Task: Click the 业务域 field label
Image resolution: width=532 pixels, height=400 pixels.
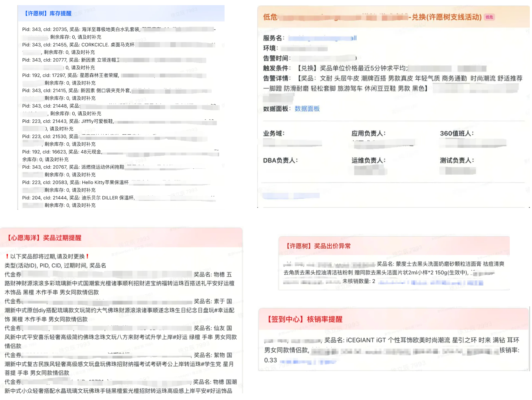Action: 274,133
